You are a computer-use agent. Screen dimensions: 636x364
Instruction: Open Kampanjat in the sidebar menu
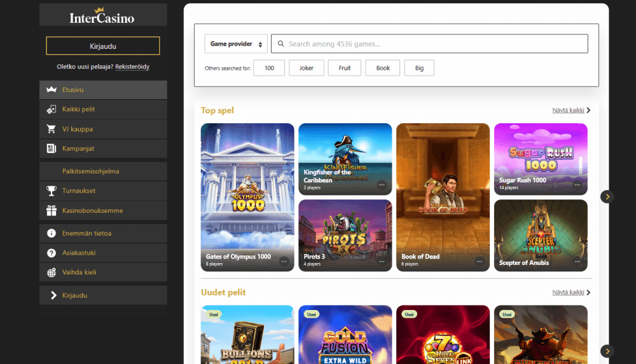(x=79, y=149)
